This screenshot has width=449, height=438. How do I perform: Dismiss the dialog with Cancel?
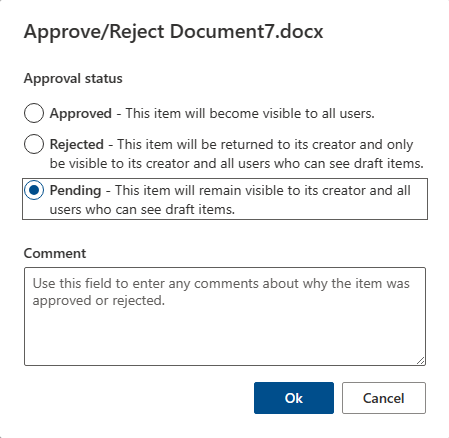(384, 398)
